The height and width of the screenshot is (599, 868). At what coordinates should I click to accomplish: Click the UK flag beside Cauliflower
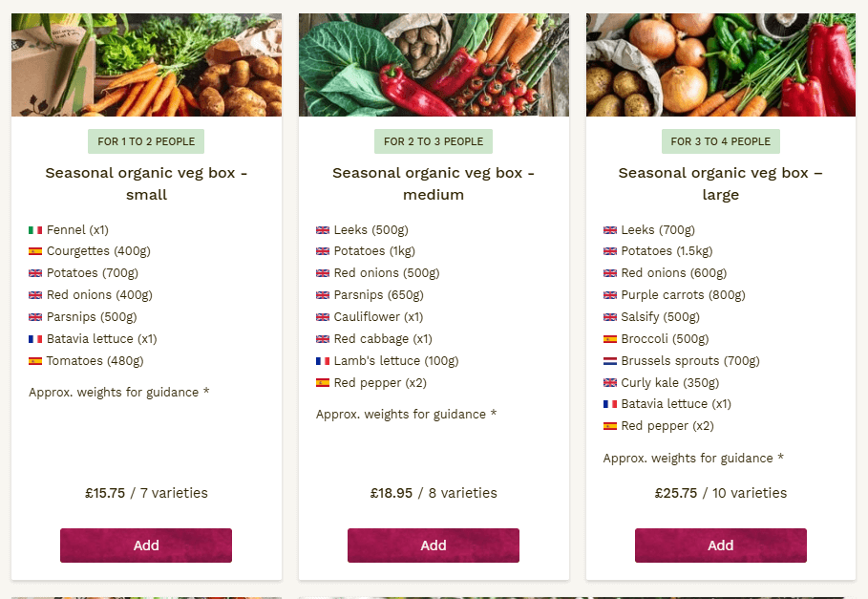(x=323, y=317)
